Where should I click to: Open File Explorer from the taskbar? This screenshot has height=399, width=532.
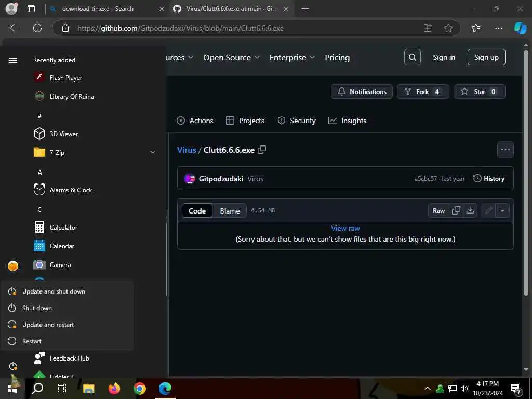[x=88, y=389]
